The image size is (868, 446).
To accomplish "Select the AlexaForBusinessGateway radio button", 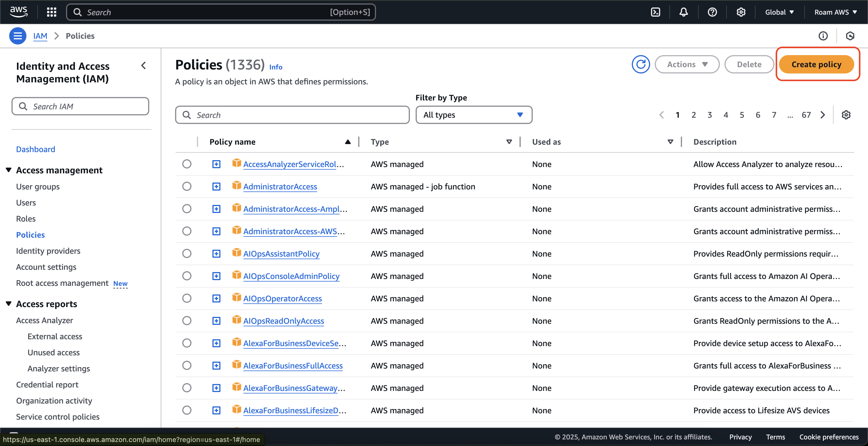I will click(187, 388).
